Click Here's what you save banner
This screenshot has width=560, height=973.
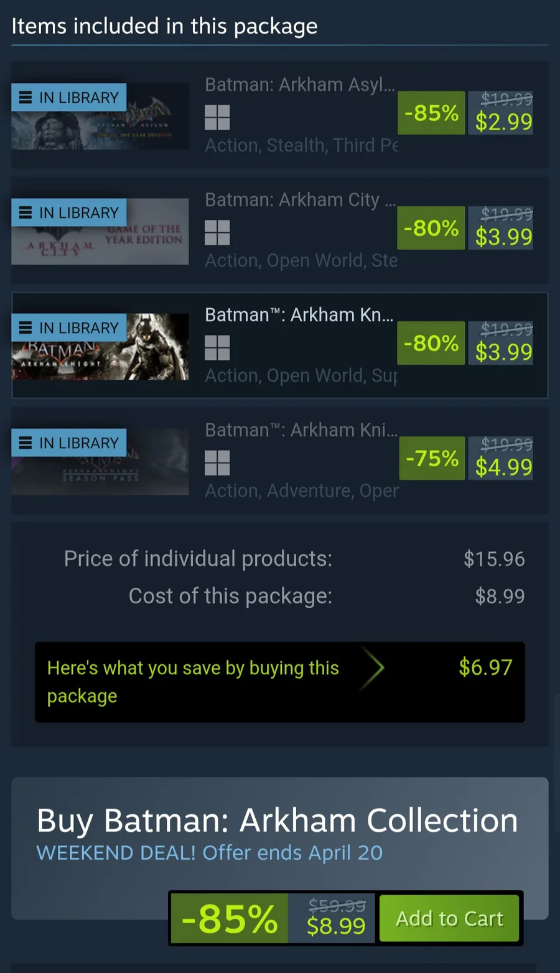(x=280, y=682)
